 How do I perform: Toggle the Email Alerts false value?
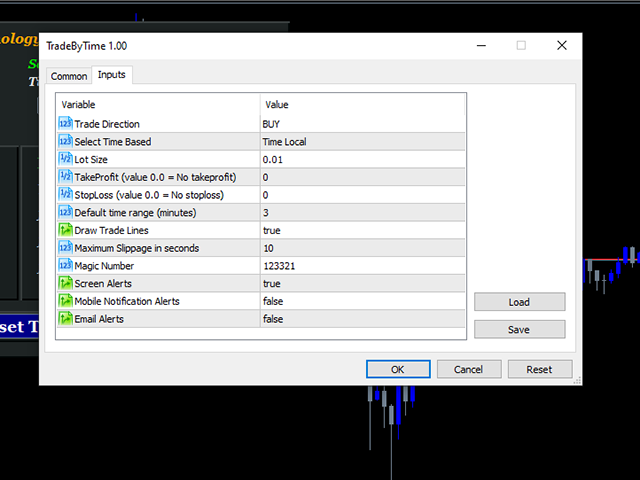[x=363, y=319]
